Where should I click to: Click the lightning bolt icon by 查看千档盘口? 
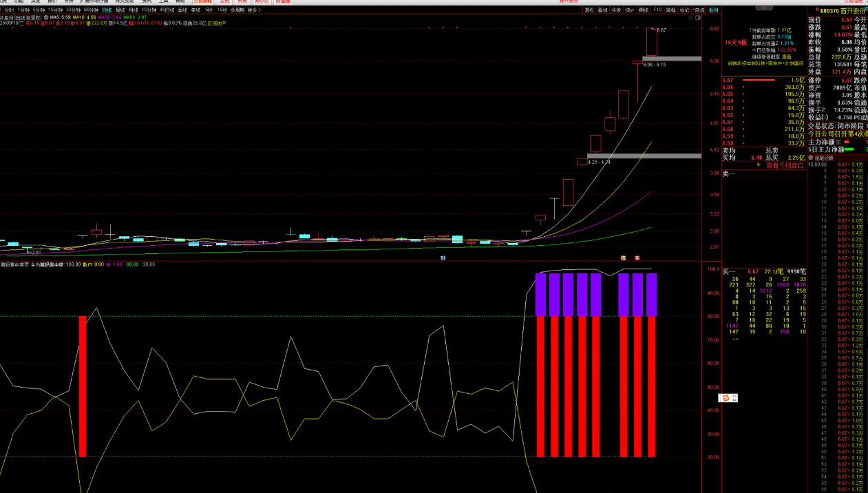pyautogui.click(x=759, y=165)
